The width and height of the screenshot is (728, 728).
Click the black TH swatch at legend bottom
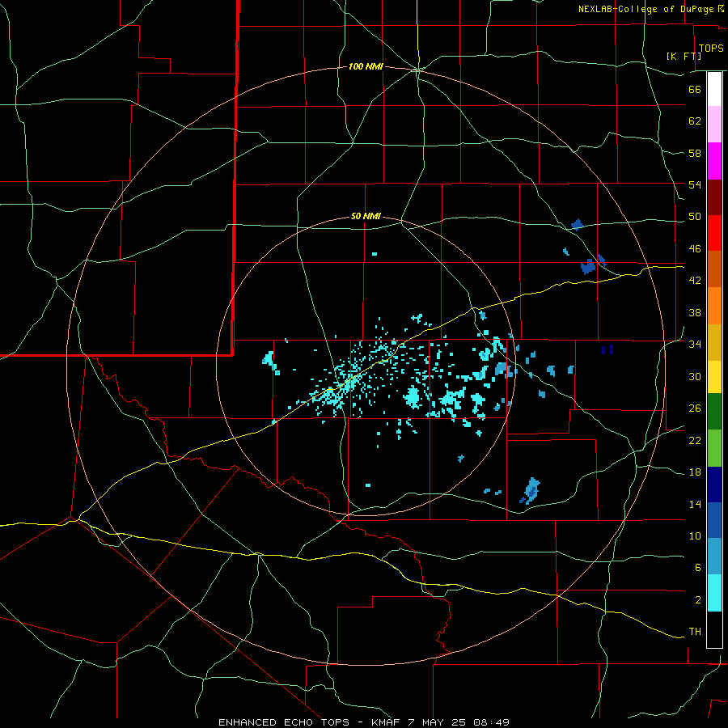tap(714, 629)
